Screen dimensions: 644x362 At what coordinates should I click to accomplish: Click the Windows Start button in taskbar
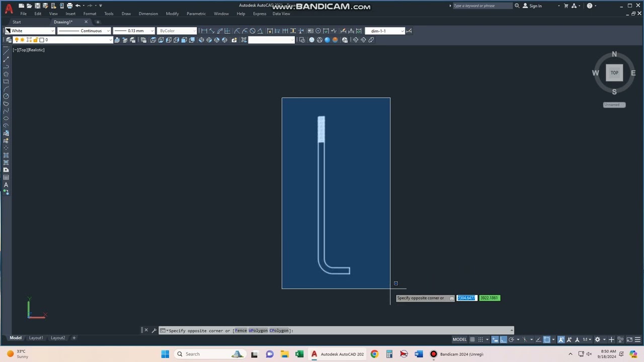165,354
